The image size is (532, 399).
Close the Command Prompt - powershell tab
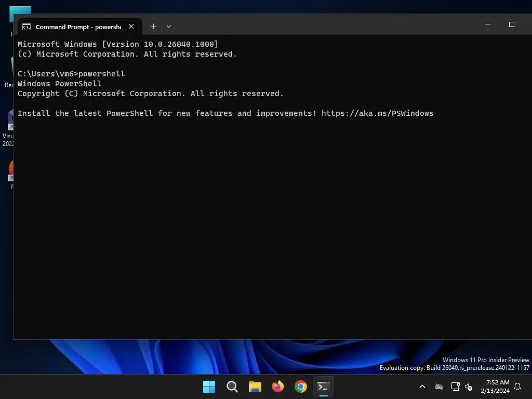[x=131, y=26]
